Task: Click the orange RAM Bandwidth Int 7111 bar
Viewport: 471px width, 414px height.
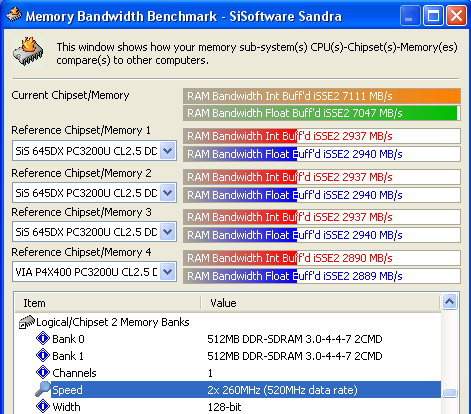Action: coord(322,96)
